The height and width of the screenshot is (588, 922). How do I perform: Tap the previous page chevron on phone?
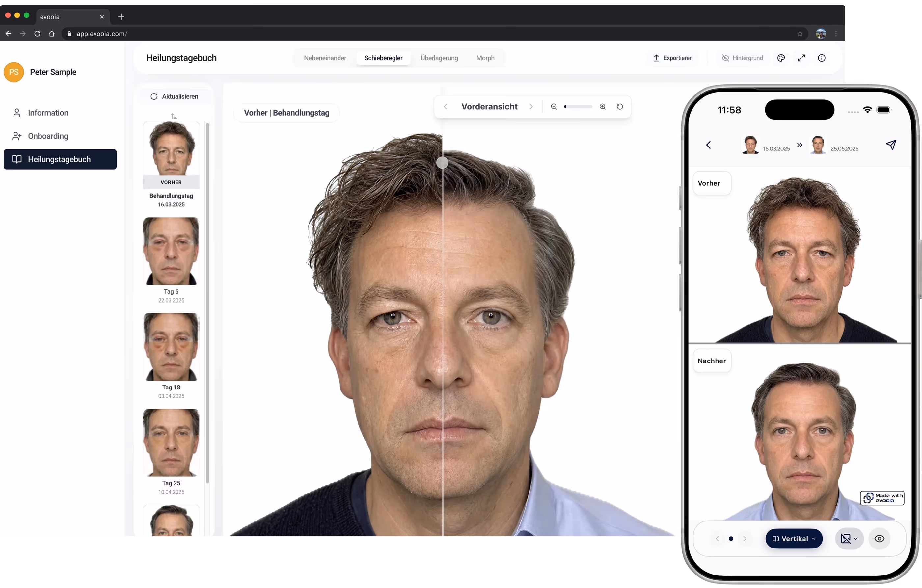tap(717, 539)
